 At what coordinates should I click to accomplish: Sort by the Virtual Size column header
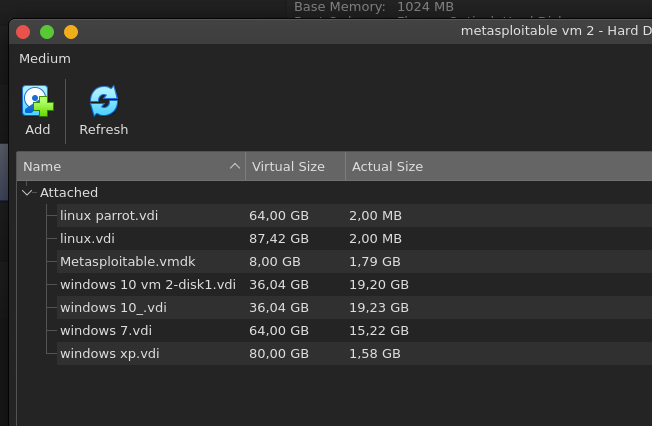click(x=295, y=166)
